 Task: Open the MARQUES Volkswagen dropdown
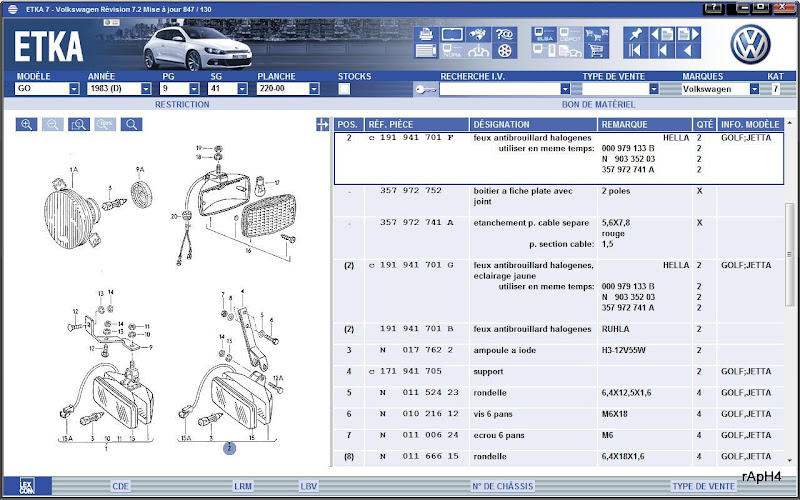(755, 89)
